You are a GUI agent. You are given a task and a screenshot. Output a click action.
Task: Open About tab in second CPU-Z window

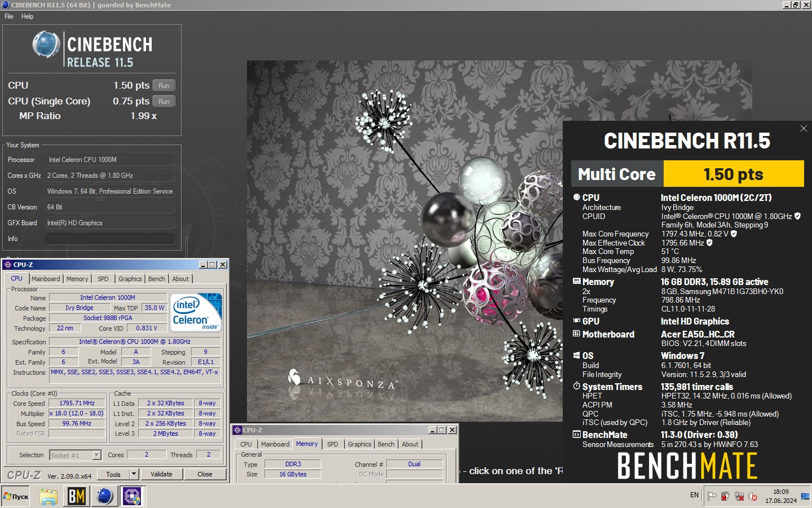(x=410, y=444)
